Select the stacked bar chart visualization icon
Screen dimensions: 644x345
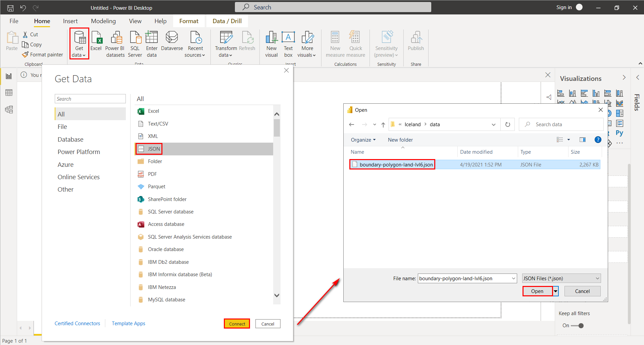pos(561,93)
